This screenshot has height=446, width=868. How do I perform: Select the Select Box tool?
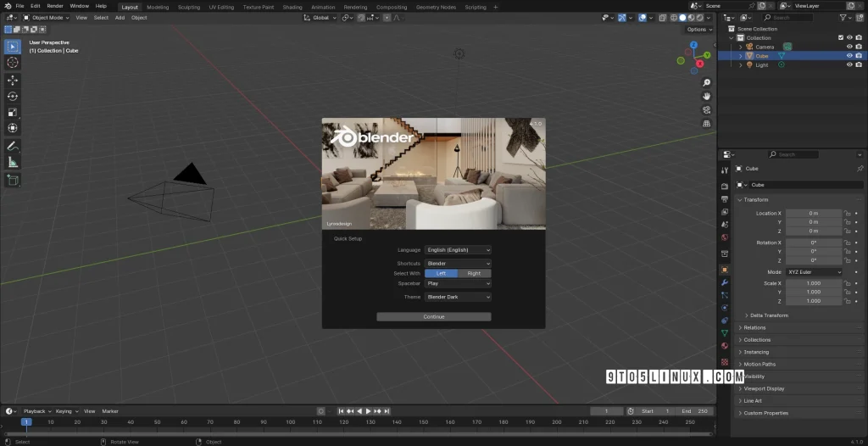tap(13, 47)
